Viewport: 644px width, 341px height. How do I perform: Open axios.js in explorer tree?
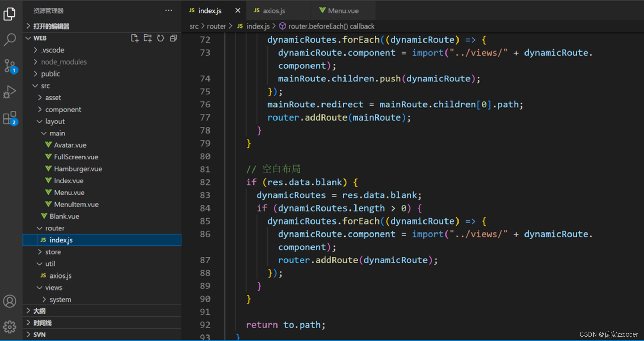102,276
